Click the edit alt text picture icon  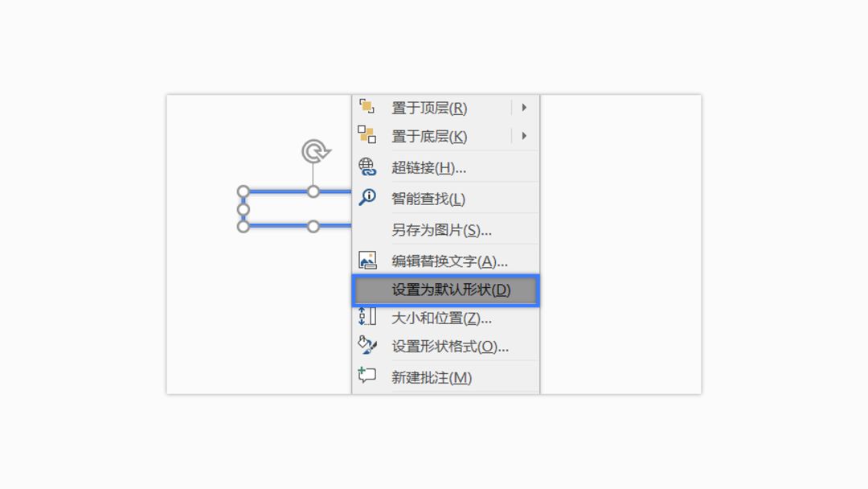tap(367, 261)
